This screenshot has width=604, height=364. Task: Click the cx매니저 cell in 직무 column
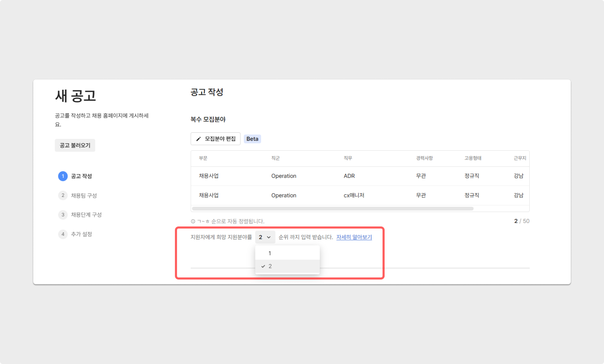[x=354, y=195]
